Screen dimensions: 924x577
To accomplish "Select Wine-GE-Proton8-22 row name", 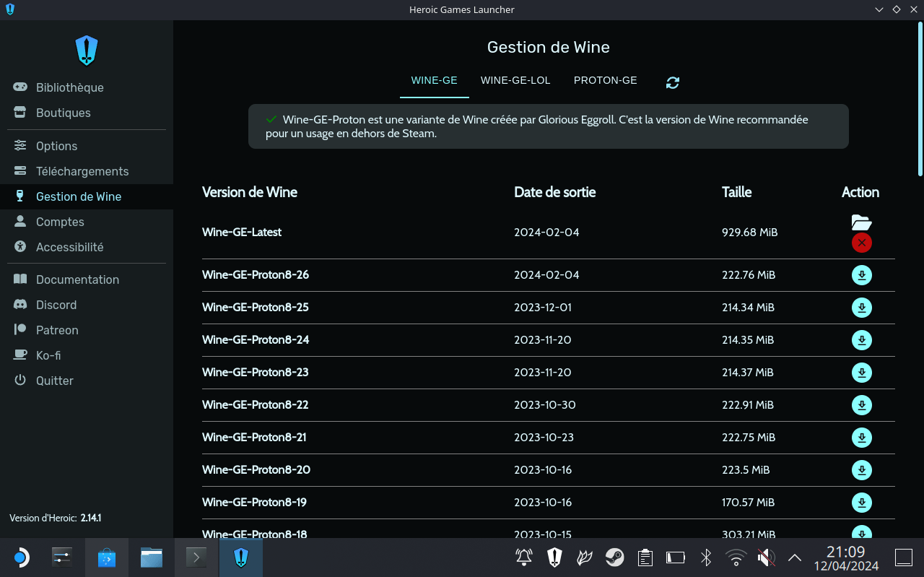I will (256, 405).
